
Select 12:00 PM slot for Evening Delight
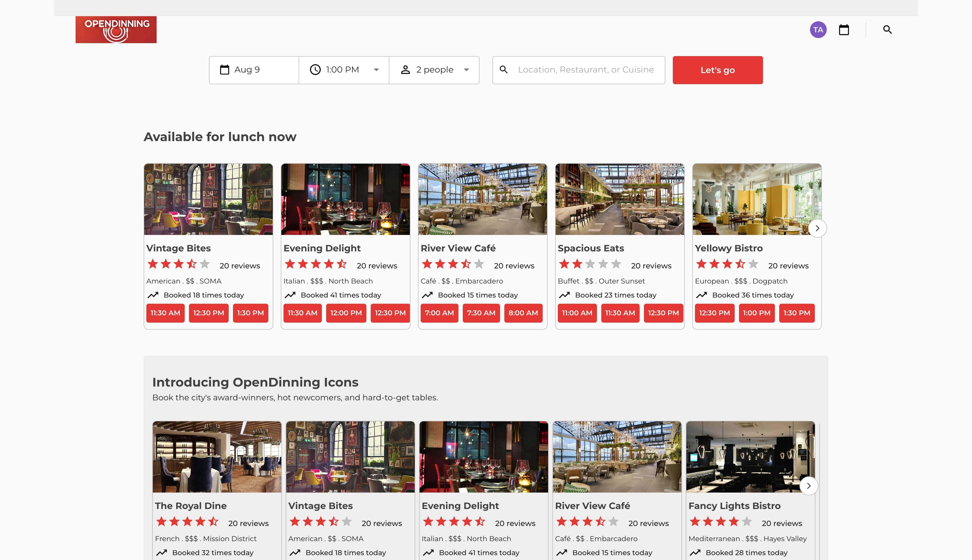click(x=346, y=313)
